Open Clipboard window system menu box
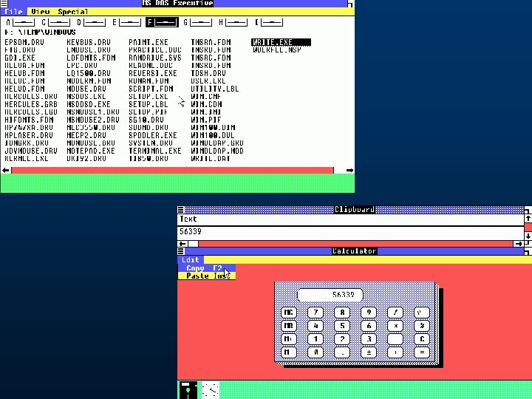 tap(181, 210)
